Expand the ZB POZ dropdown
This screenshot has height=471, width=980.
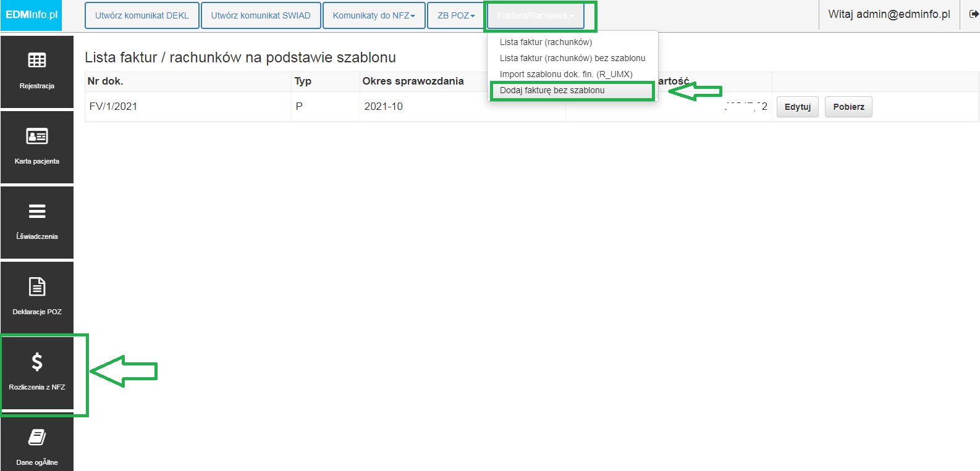click(x=456, y=15)
